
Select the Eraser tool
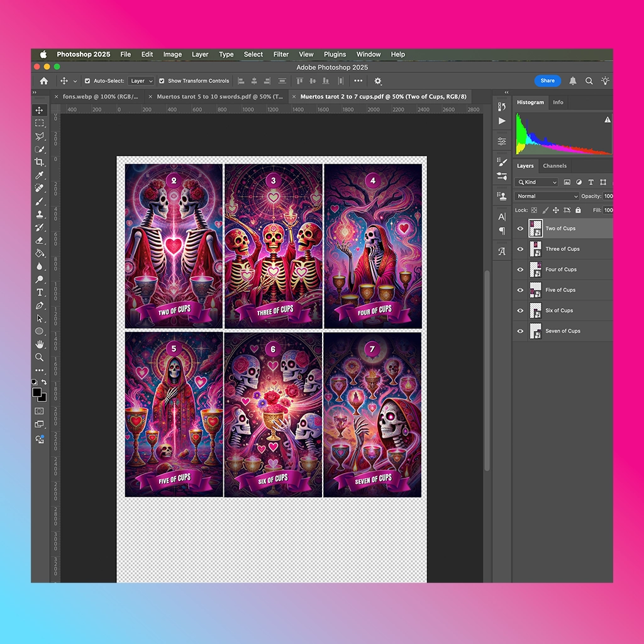(40, 240)
